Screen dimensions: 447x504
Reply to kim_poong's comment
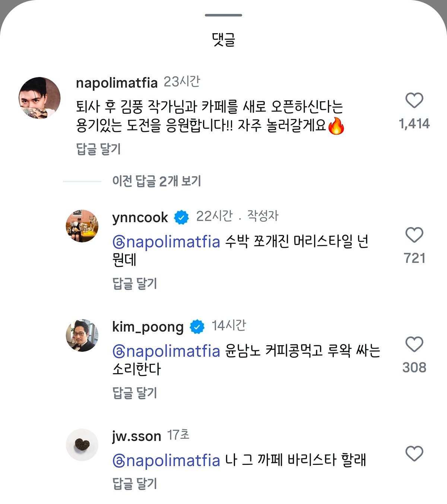pos(134,393)
